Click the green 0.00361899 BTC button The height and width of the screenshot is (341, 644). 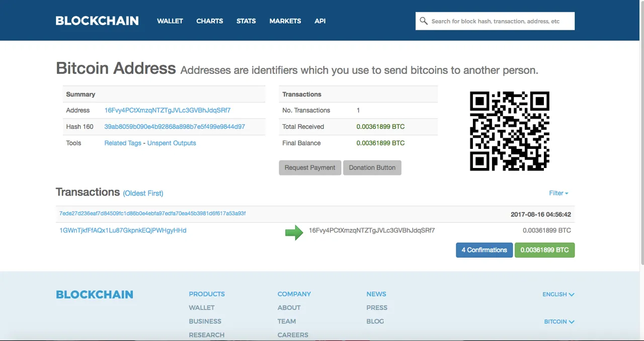point(545,250)
